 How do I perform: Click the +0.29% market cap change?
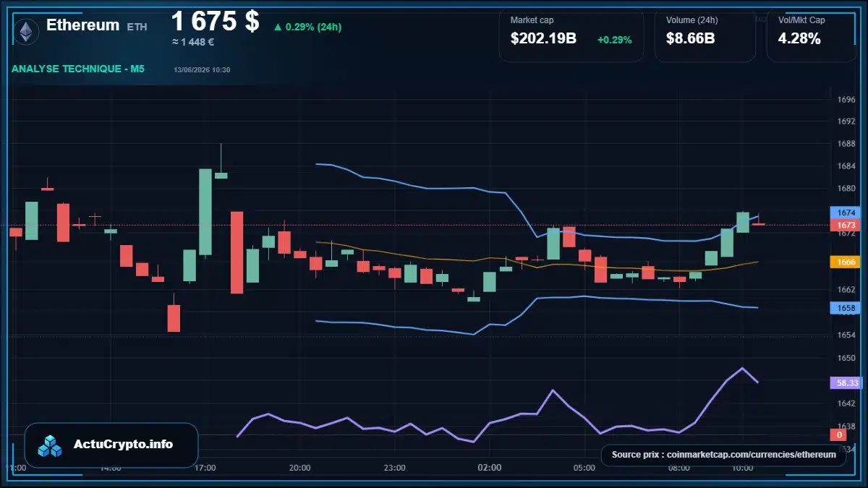pyautogui.click(x=614, y=40)
